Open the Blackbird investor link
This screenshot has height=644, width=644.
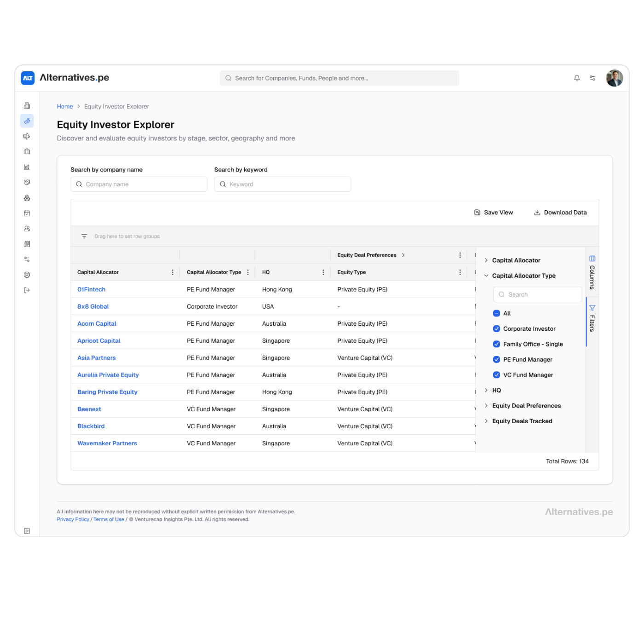pyautogui.click(x=91, y=426)
